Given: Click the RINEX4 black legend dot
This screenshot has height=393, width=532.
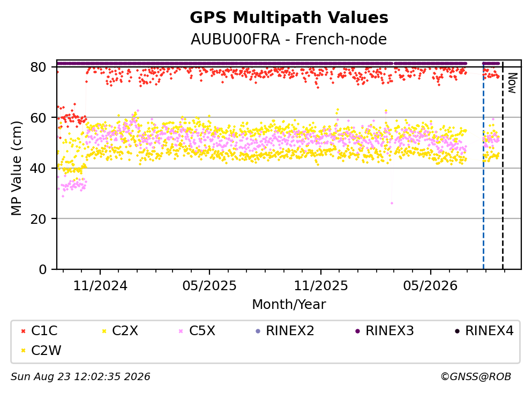Looking at the screenshot, I should point(458,331).
